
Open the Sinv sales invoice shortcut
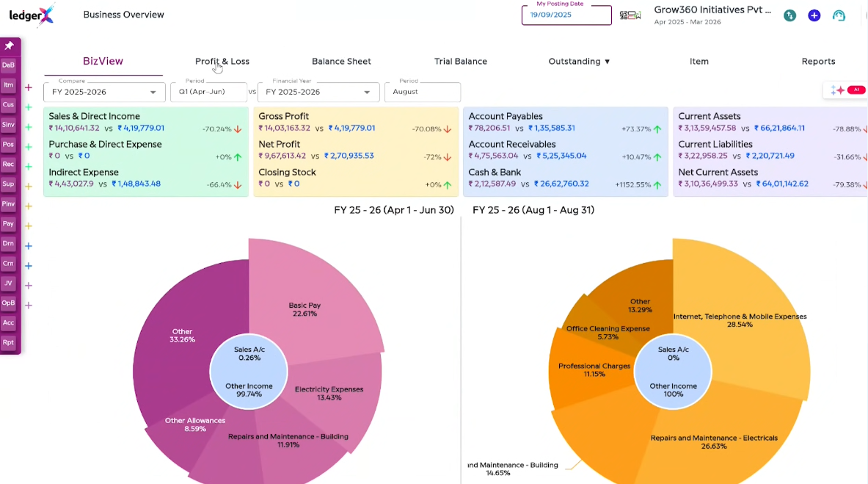(9, 124)
